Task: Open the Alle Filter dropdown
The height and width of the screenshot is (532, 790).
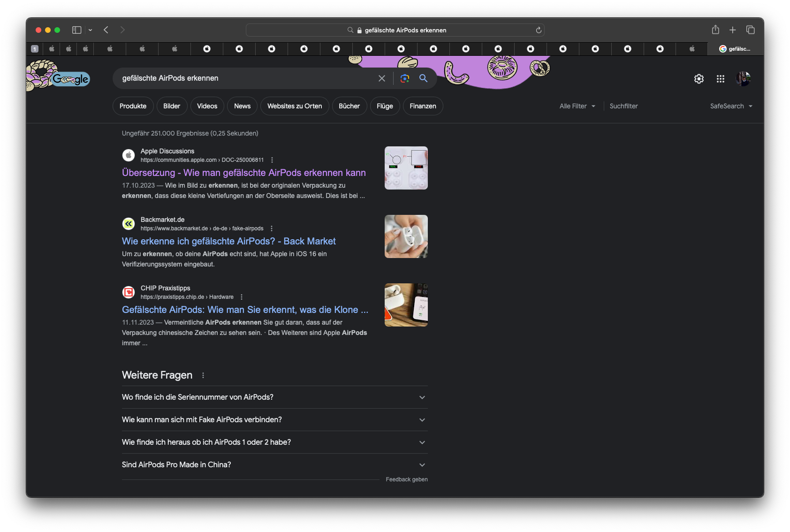Action: pyautogui.click(x=577, y=106)
